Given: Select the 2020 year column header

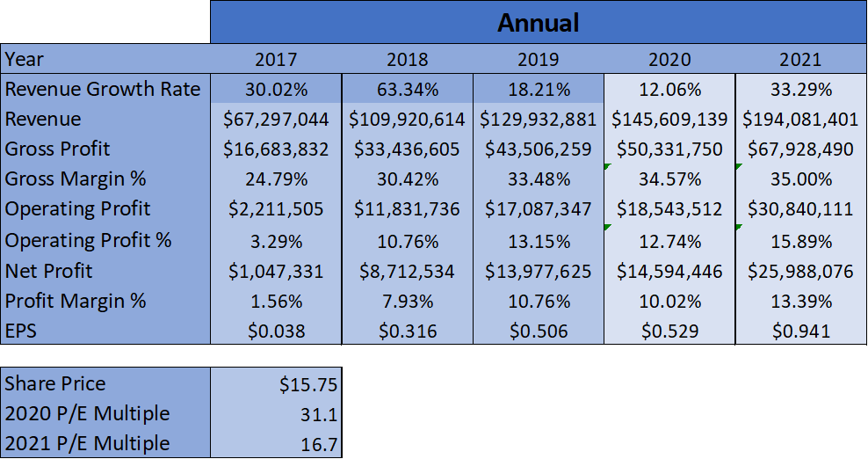Looking at the screenshot, I should click(669, 59).
